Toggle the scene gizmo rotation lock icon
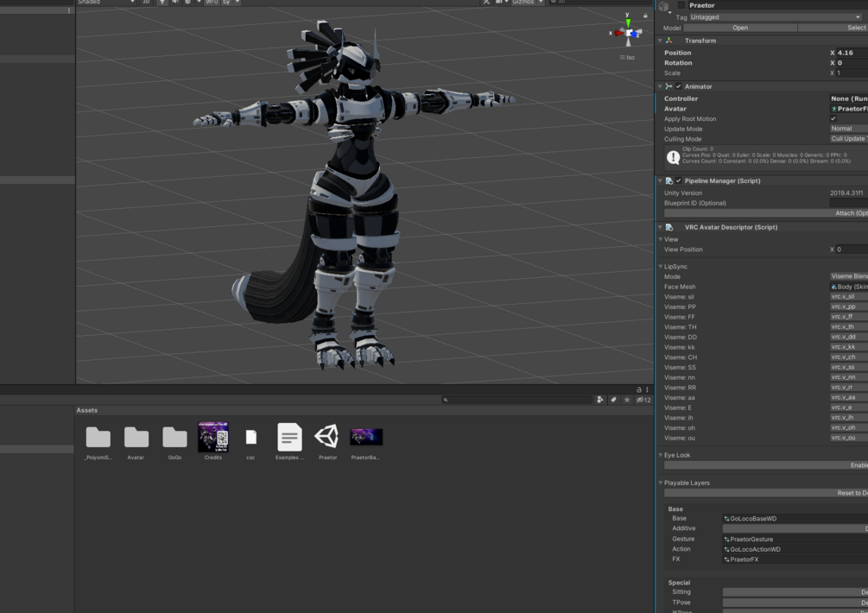This screenshot has width=868, height=613. [645, 16]
